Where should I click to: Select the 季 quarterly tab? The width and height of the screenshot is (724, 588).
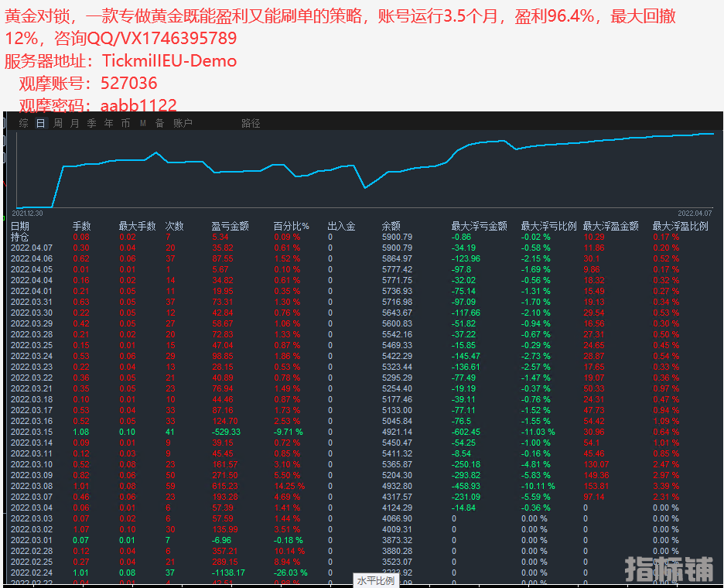91,123
